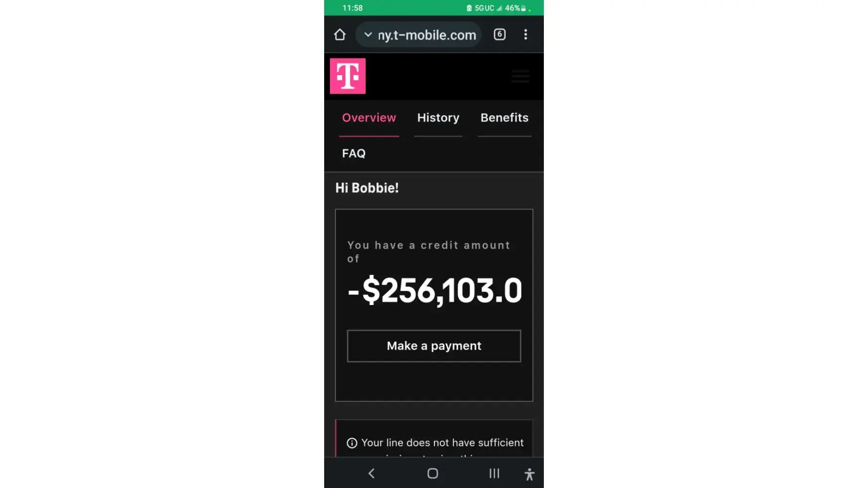This screenshot has height=488, width=868.
Task: Open the browser three-dot menu
Action: pyautogui.click(x=525, y=34)
